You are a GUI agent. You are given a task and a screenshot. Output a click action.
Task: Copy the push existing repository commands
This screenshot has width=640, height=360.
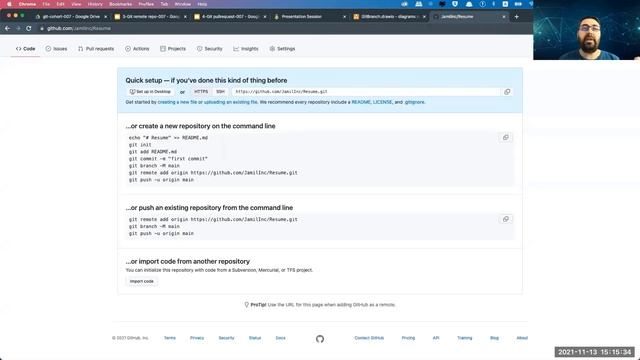[x=506, y=219]
